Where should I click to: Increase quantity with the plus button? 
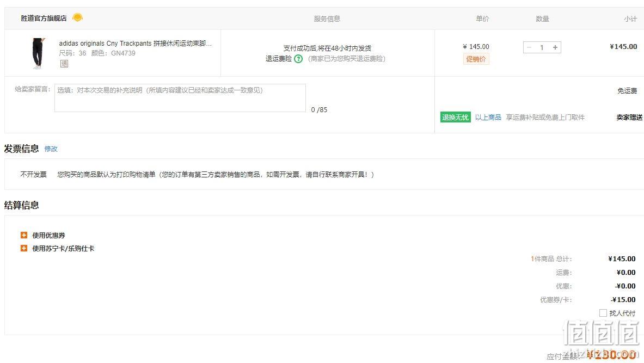click(x=555, y=47)
